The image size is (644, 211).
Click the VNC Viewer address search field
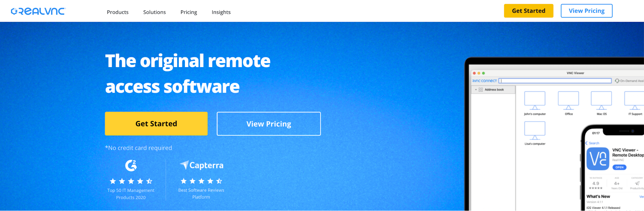click(x=555, y=81)
